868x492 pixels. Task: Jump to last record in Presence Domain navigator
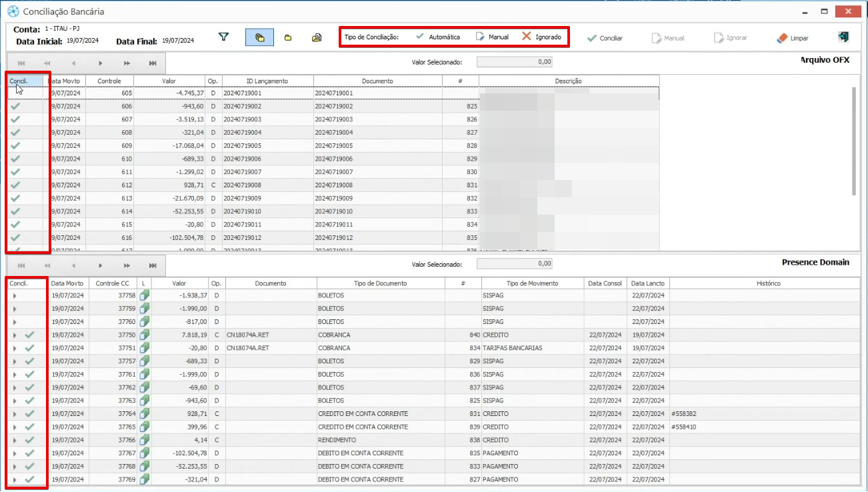pos(153,265)
